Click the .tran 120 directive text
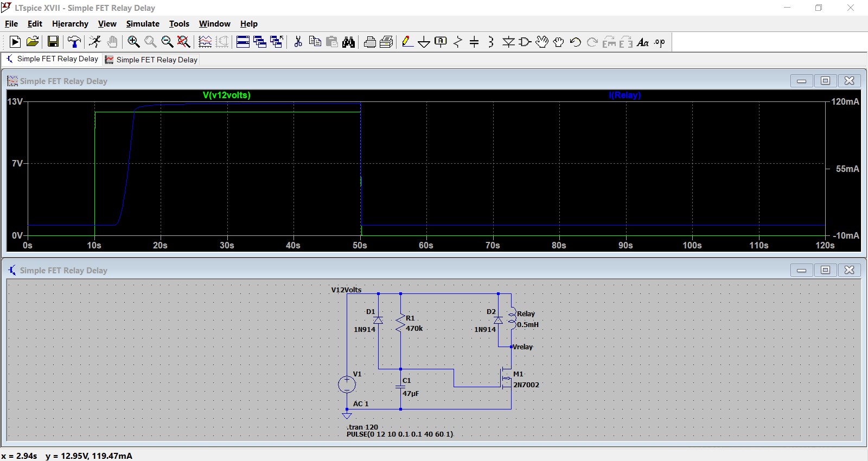 (x=362, y=427)
